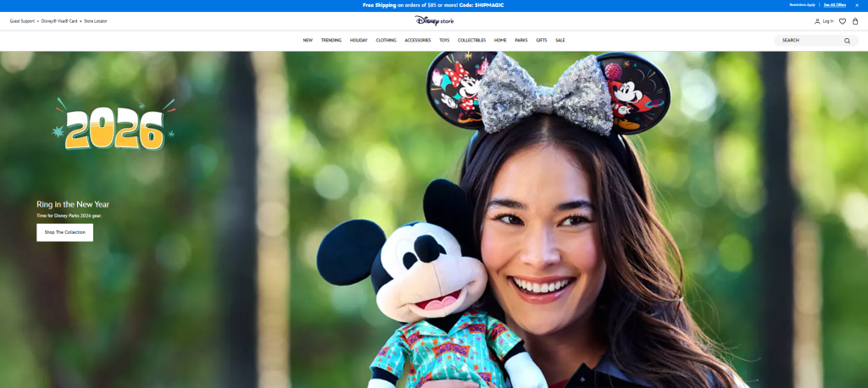Click "Time for Disney Parks 2026 gear." text

tap(70, 216)
